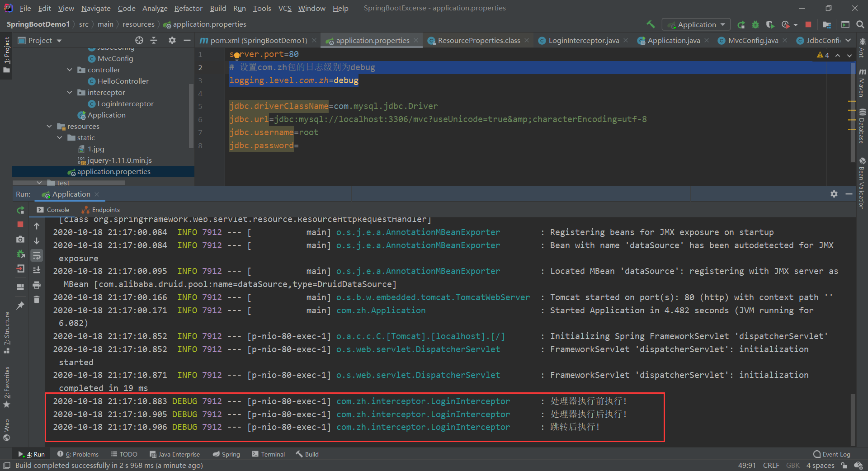The width and height of the screenshot is (868, 471).
Task: Open the Problems tool window
Action: 78,454
